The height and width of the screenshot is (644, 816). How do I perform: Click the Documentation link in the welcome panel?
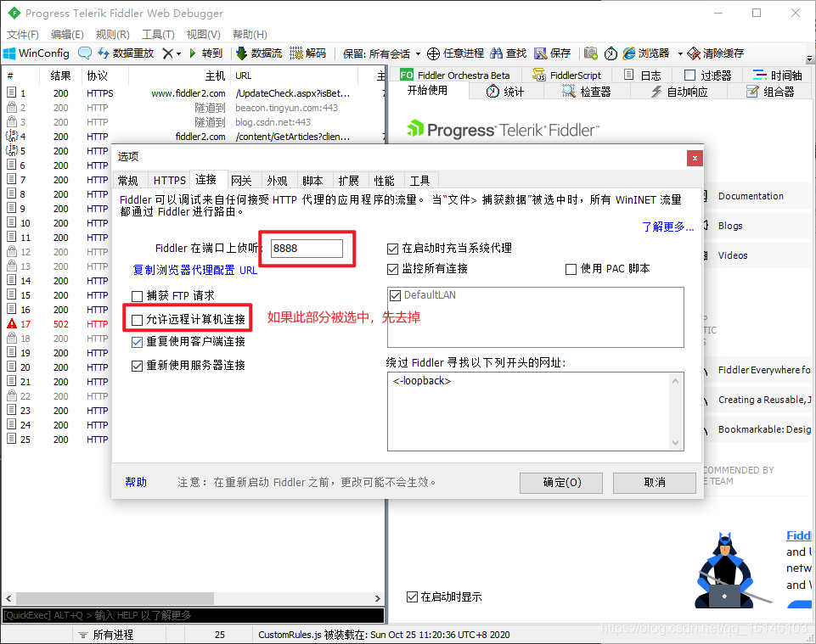pyautogui.click(x=751, y=196)
